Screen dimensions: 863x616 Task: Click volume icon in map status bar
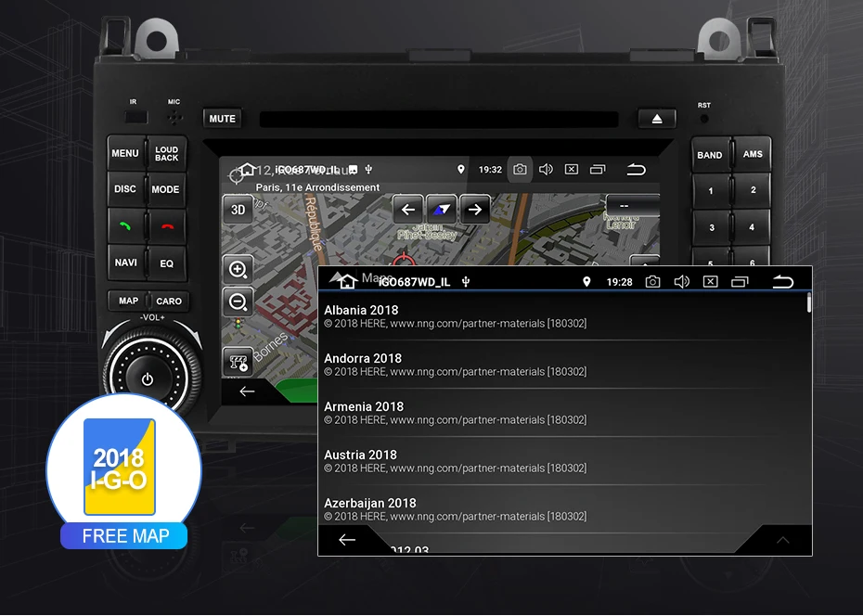pos(546,170)
